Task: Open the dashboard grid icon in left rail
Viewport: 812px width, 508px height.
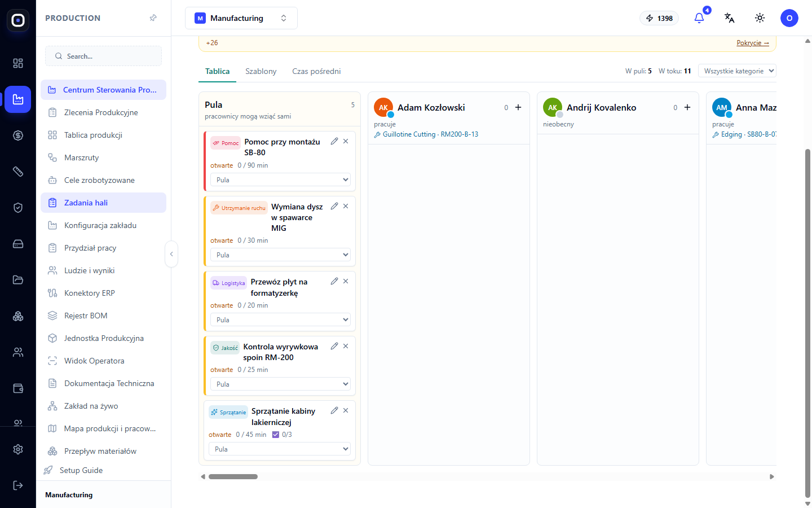Action: click(18, 63)
